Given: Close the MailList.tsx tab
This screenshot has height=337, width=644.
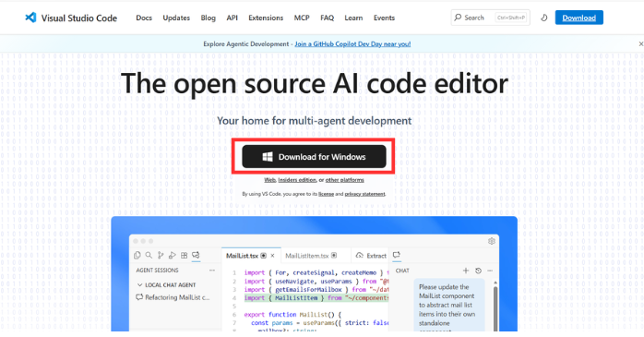Looking at the screenshot, I should [x=272, y=256].
